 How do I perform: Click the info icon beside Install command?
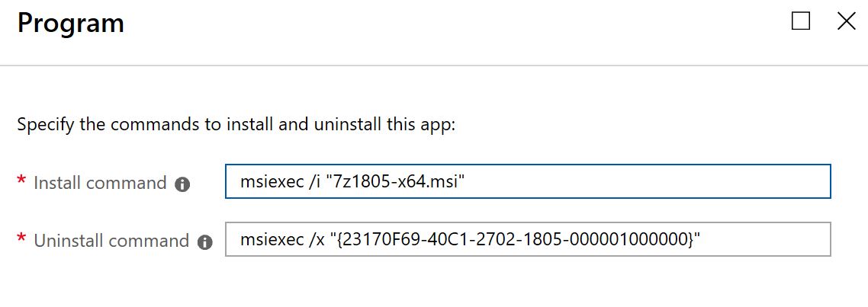pyautogui.click(x=183, y=185)
